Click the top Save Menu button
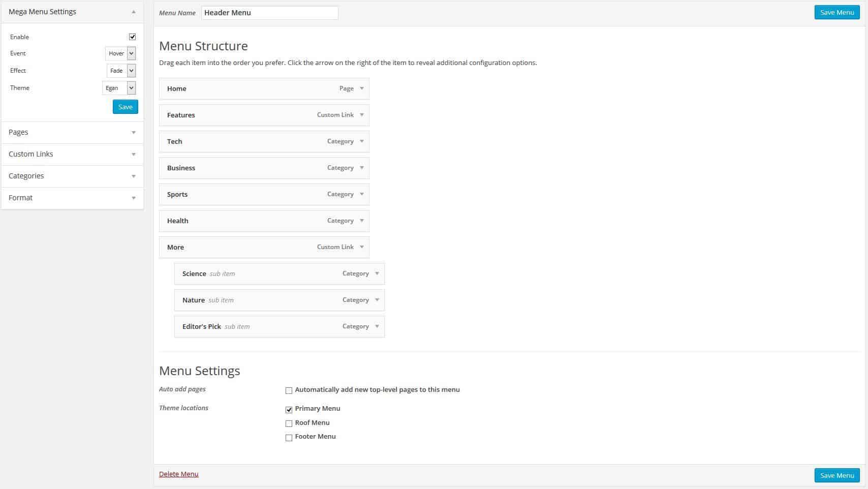The width and height of the screenshot is (868, 489). tap(836, 12)
